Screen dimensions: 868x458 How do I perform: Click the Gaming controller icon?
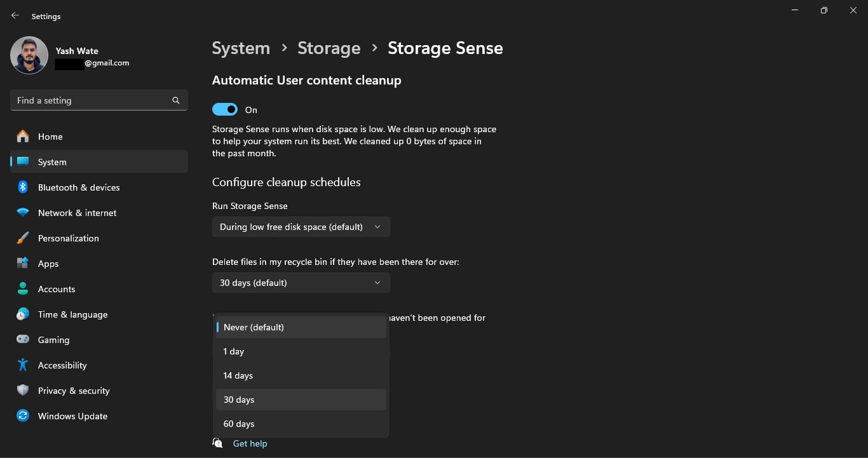click(x=23, y=340)
